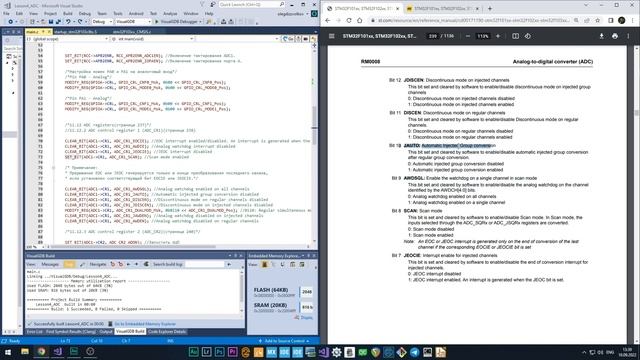Open Telegram from the taskbar
Screen dimensions: 640x360
(x=415, y=352)
